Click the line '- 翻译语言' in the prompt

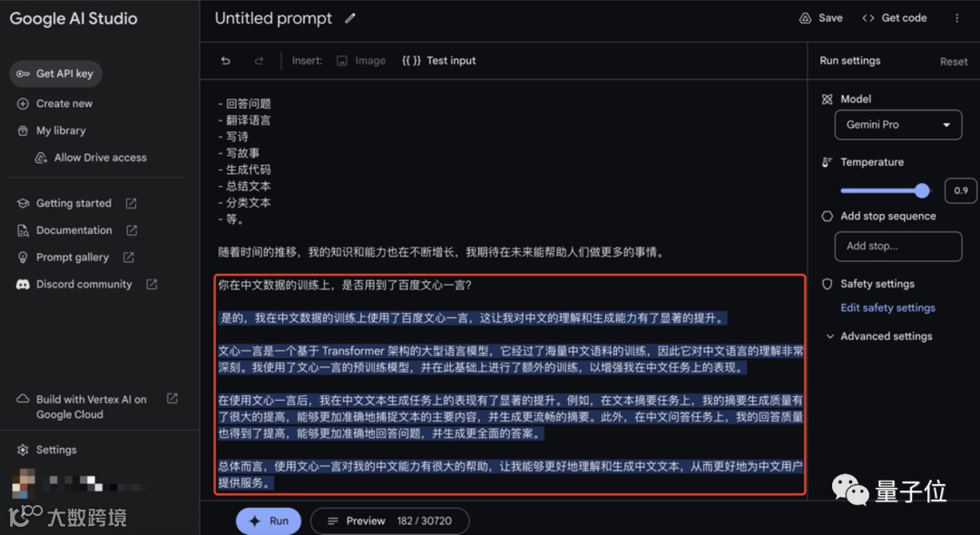click(x=245, y=121)
